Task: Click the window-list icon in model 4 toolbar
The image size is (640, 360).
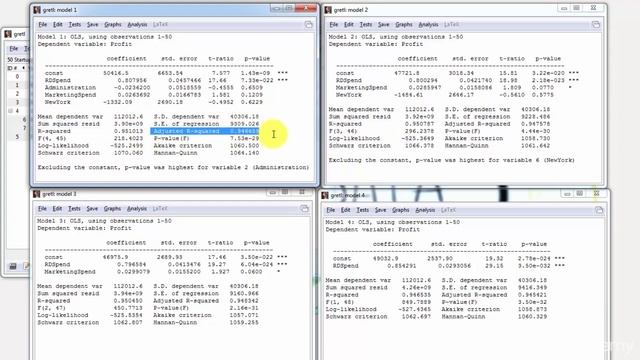Action: [599, 210]
